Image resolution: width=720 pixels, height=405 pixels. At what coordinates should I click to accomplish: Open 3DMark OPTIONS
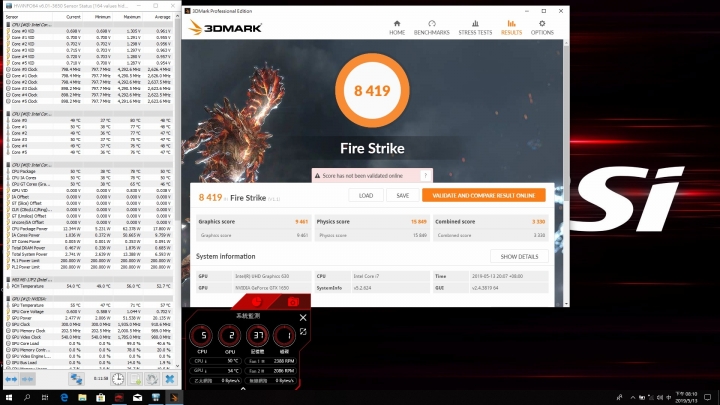click(x=542, y=28)
